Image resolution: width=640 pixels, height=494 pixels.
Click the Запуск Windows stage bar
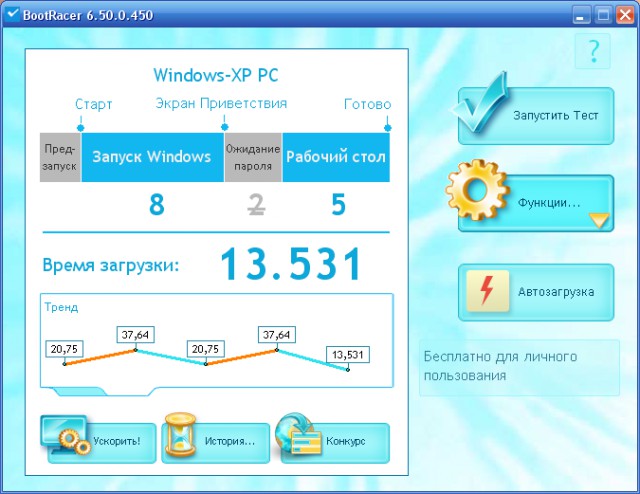pos(152,157)
